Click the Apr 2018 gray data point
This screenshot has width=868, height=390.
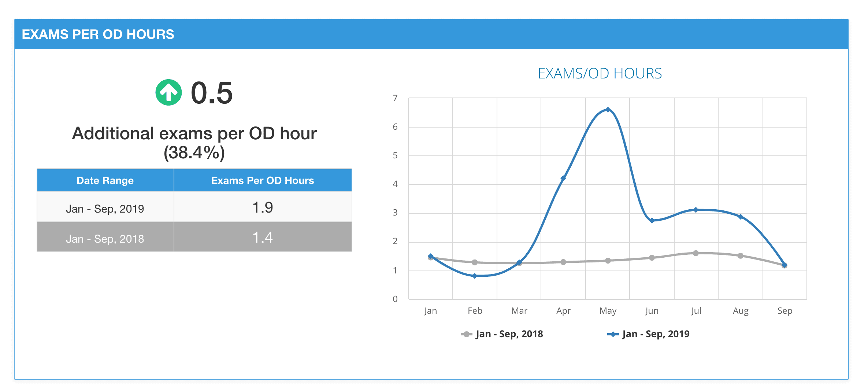pos(563,262)
